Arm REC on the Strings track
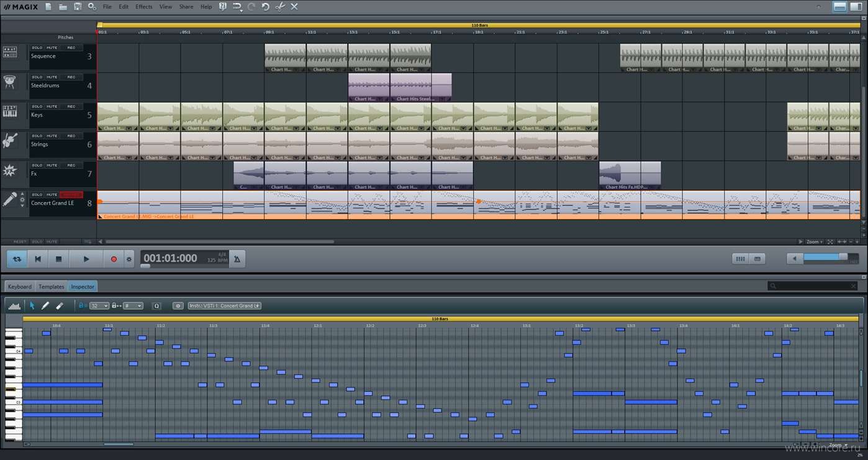The image size is (868, 460). [x=71, y=136]
